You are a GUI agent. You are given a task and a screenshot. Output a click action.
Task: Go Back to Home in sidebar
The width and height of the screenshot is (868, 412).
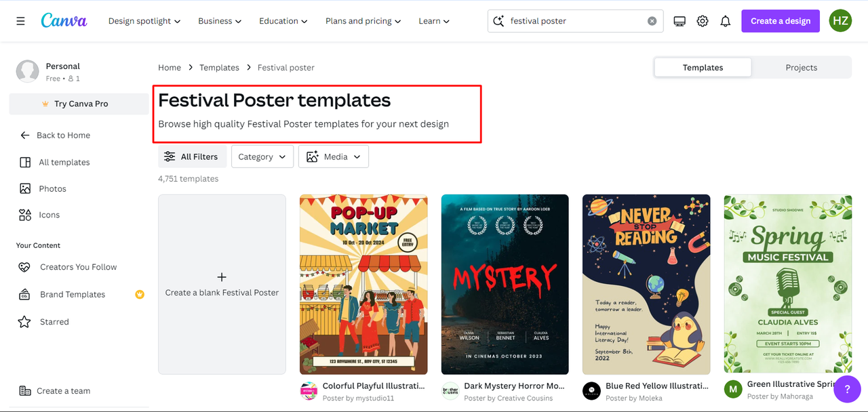(63, 135)
